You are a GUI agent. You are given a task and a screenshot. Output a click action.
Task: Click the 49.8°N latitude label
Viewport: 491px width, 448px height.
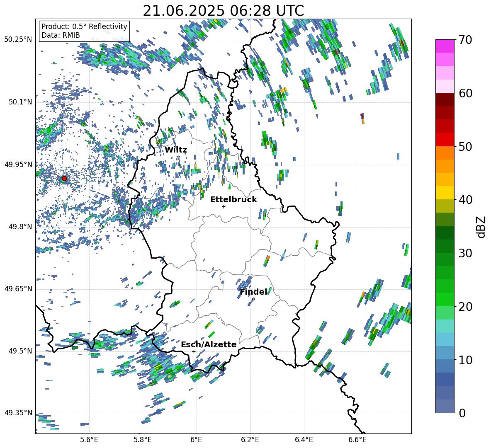pyautogui.click(x=20, y=227)
